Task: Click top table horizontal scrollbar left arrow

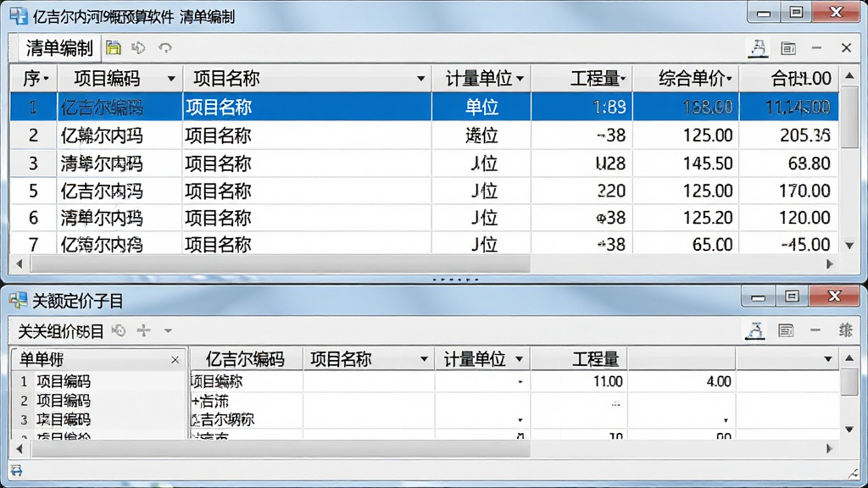Action: pyautogui.click(x=19, y=264)
